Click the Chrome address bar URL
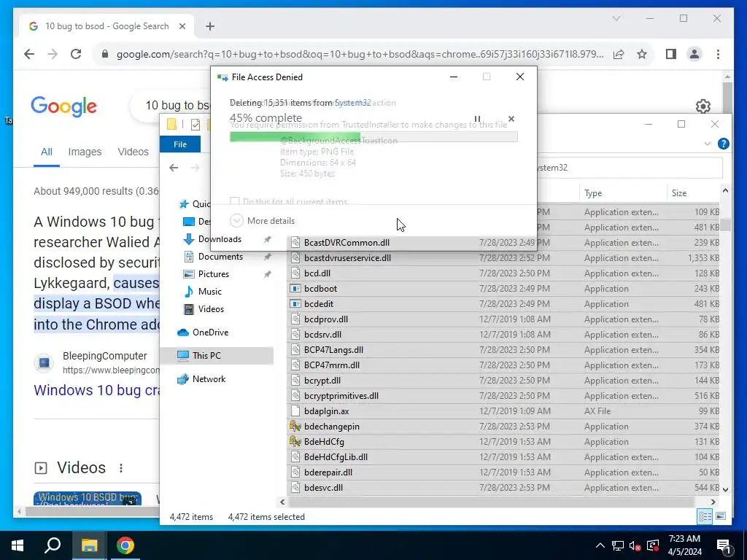Viewport: 747px width, 560px height. (360, 54)
